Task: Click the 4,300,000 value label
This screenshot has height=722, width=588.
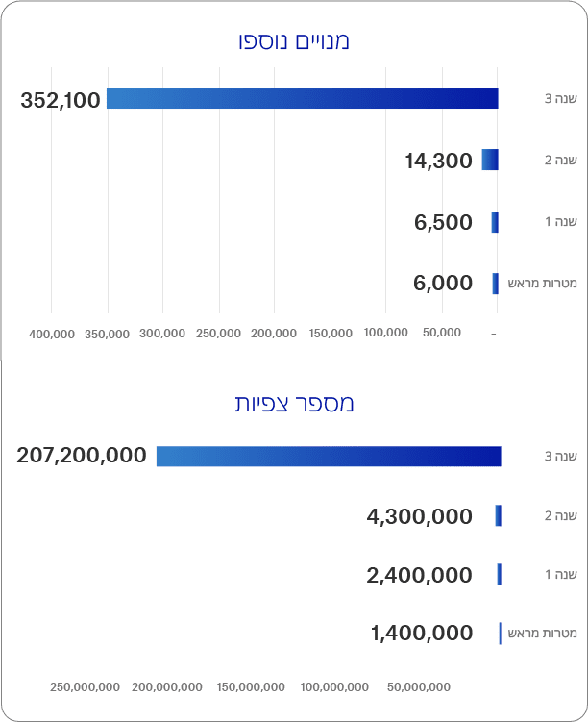Action: click(419, 516)
